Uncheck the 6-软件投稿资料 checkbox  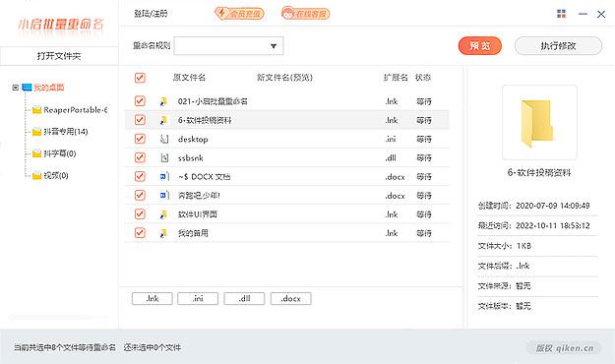pyautogui.click(x=140, y=120)
